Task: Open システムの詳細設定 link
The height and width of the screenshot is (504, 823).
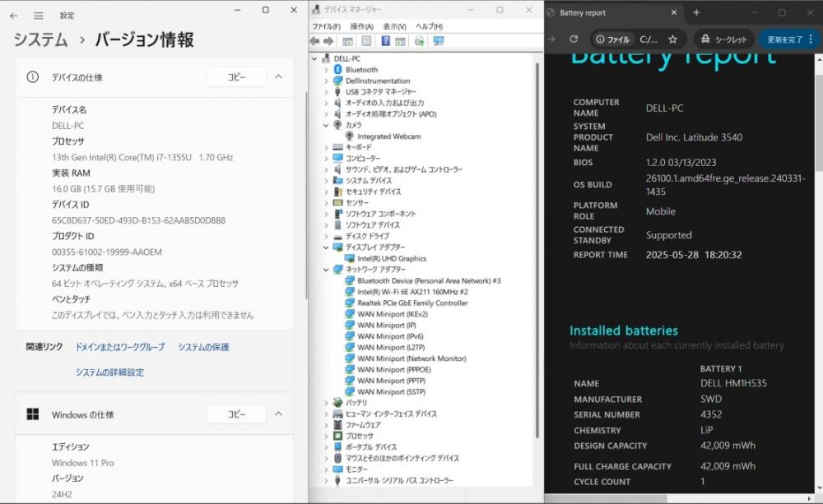Action: point(109,372)
